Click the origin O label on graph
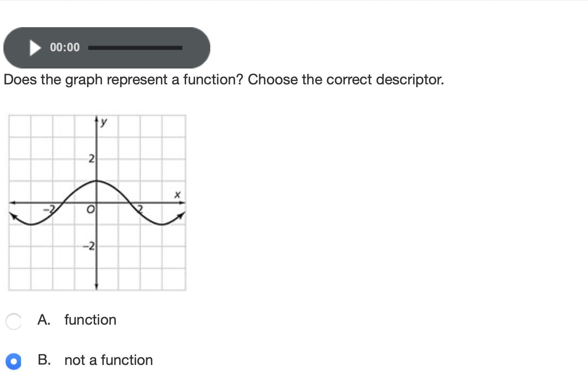Image resolution: width=588 pixels, height=378 pixels. coord(90,209)
